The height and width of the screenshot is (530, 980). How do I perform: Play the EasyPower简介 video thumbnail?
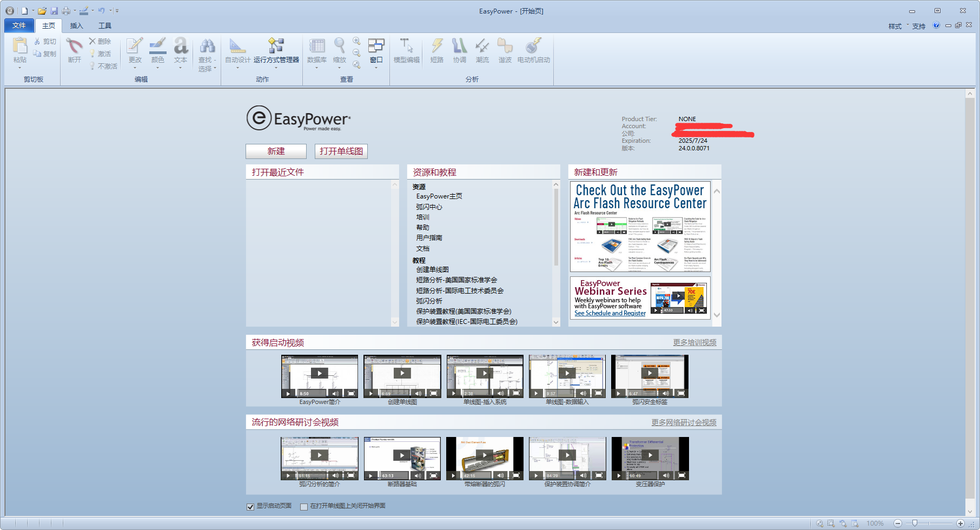click(320, 376)
